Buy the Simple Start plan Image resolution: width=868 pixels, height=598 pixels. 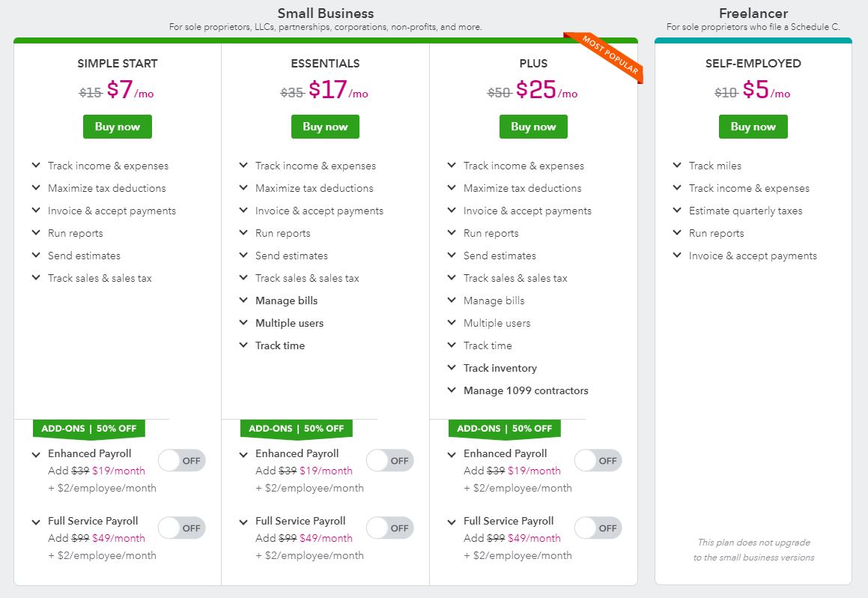117,127
